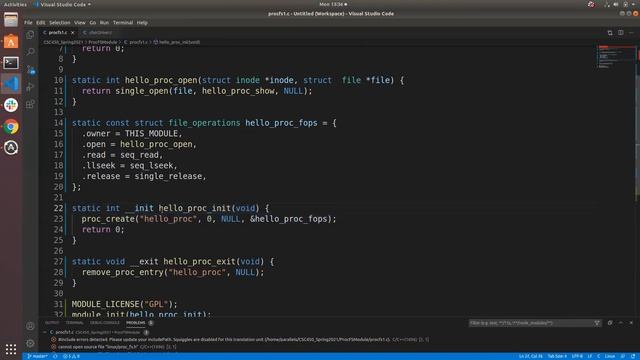Click the filter funnel icon in the Problems panel
Image resolution: width=640 pixels, height=360 pixels.
[597, 323]
